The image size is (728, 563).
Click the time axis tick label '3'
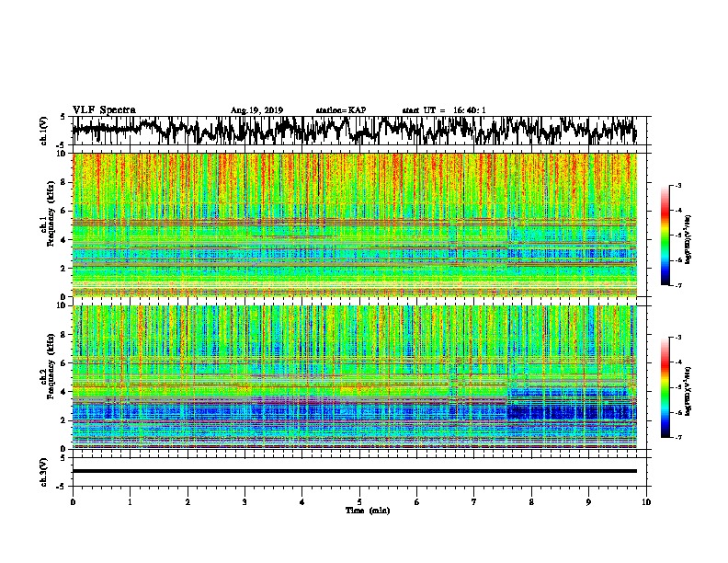tap(245, 502)
